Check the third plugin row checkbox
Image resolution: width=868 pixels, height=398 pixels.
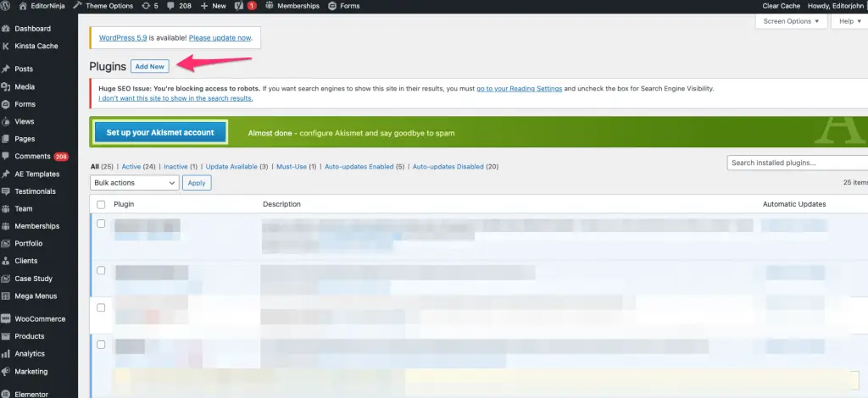click(x=101, y=307)
